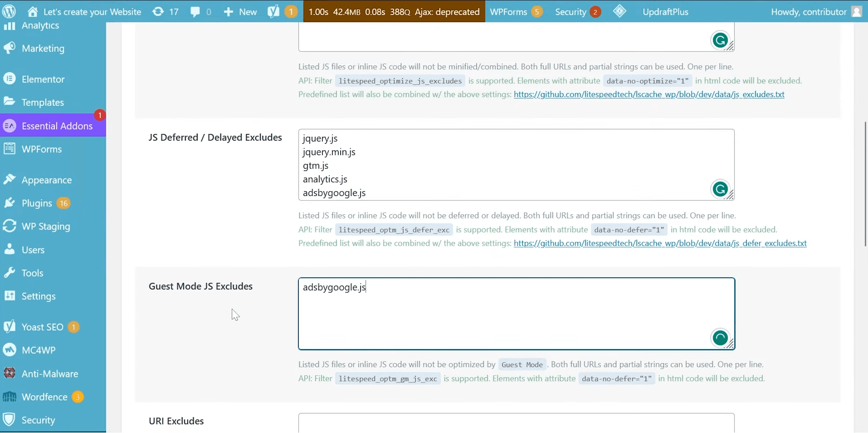868x433 pixels.
Task: Click the jquery.min.js line in textarea
Action: click(x=329, y=152)
